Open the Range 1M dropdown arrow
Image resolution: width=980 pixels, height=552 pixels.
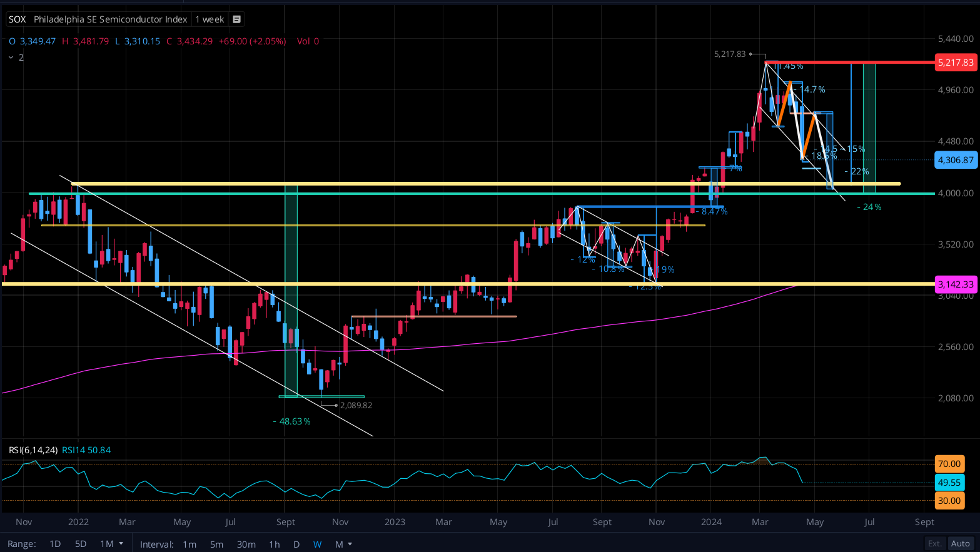click(x=121, y=544)
